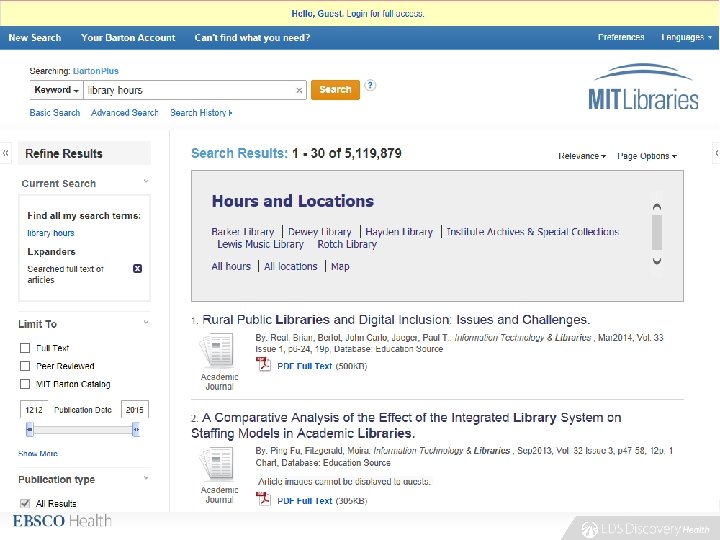This screenshot has height=540, width=720.
Task: Check the MIT Barton Catalog limiter
Action: click(x=25, y=384)
